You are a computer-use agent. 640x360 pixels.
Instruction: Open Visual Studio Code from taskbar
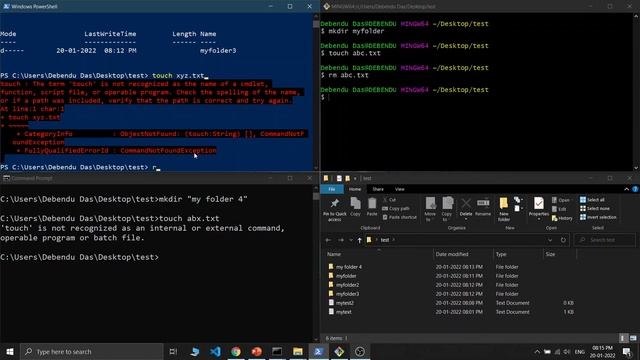tap(215, 351)
